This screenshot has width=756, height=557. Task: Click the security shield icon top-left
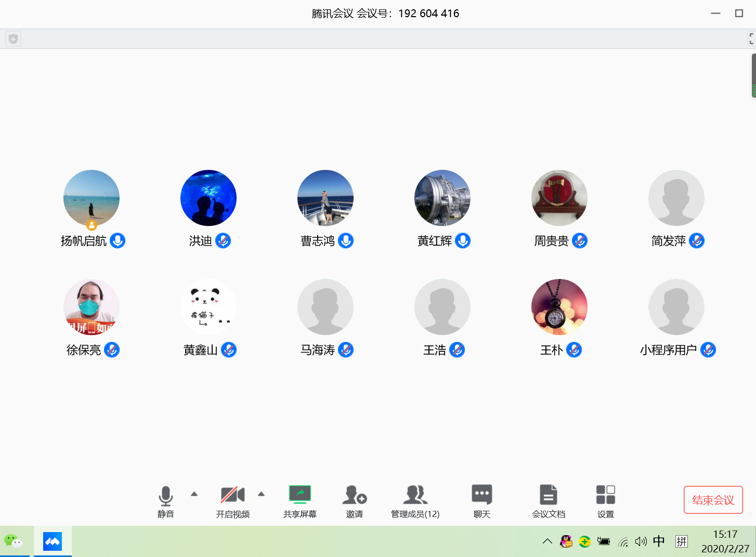pos(14,39)
